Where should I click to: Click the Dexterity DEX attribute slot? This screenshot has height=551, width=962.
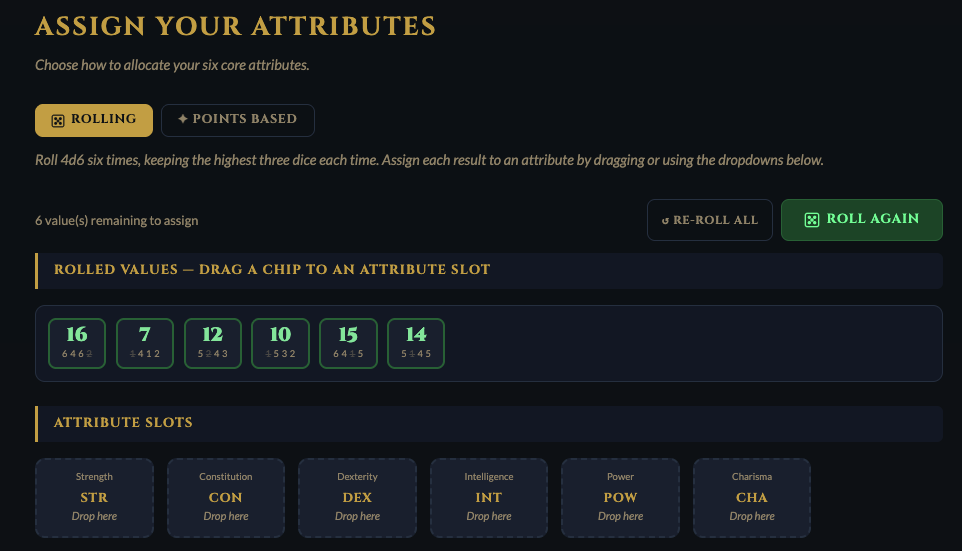[357, 497]
